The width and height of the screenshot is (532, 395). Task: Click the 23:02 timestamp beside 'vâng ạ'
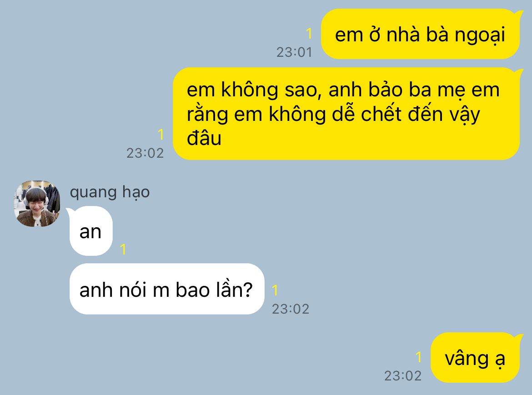403,375
